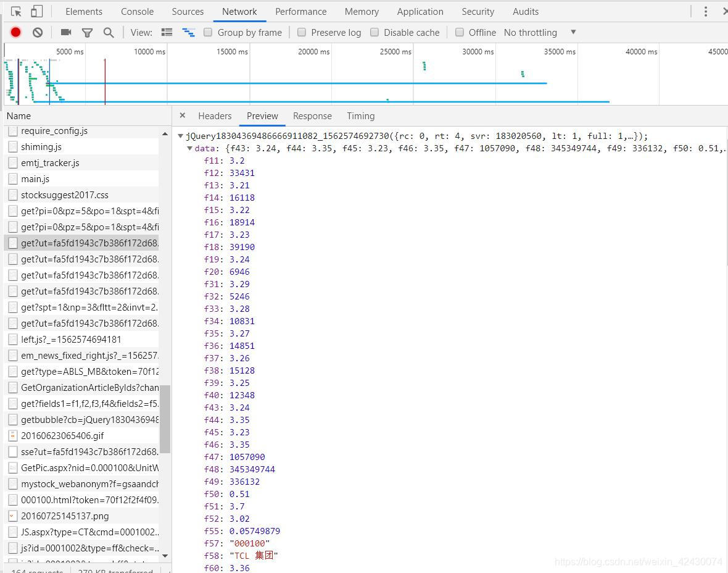728x573 pixels.
Task: Select the sse?ut=fa5fd1943c7b386f172d68 request
Action: click(x=81, y=452)
